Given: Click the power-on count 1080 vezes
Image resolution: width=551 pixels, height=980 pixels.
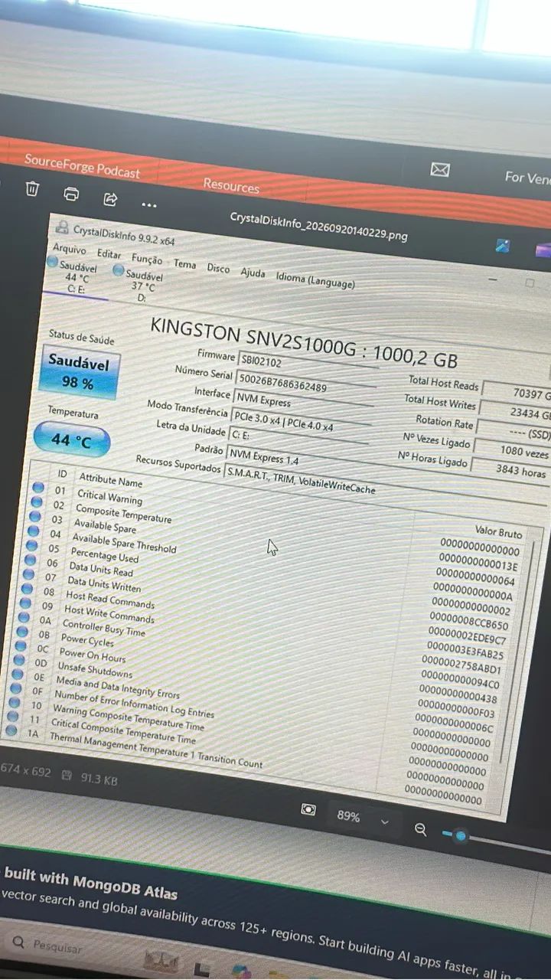Looking at the screenshot, I should (x=511, y=451).
